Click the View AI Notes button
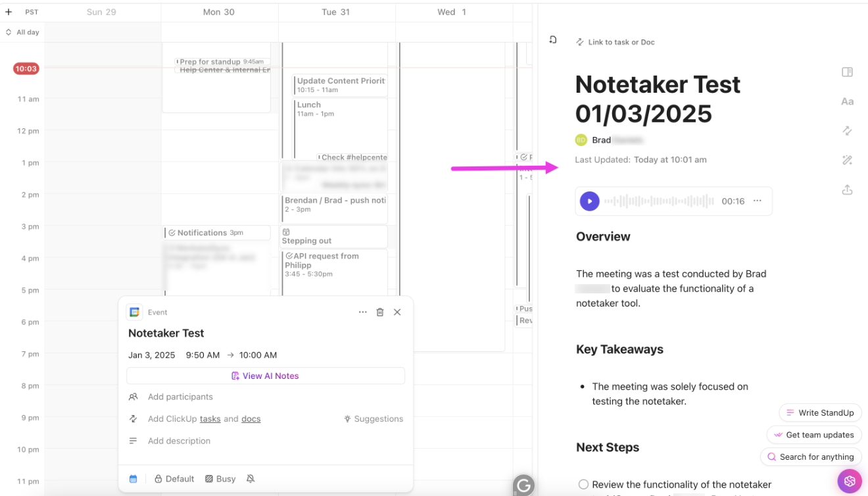868x496 pixels. point(265,376)
